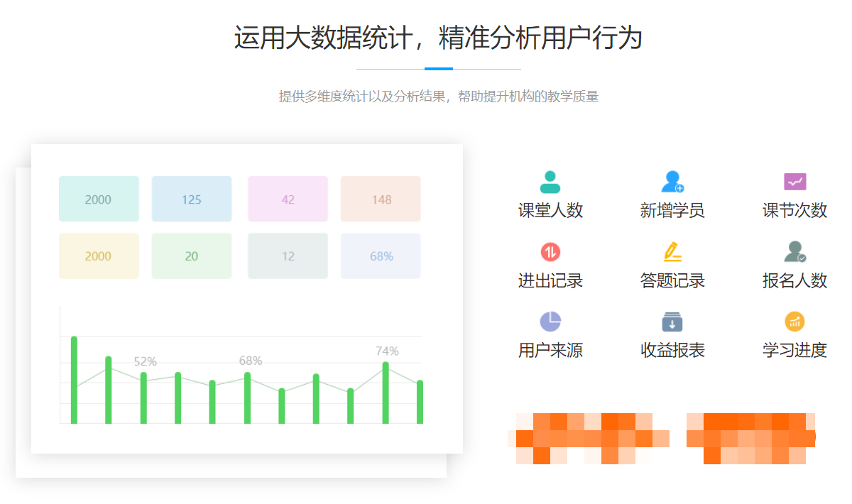
Task: Click the right blurred orange button
Action: (x=750, y=438)
